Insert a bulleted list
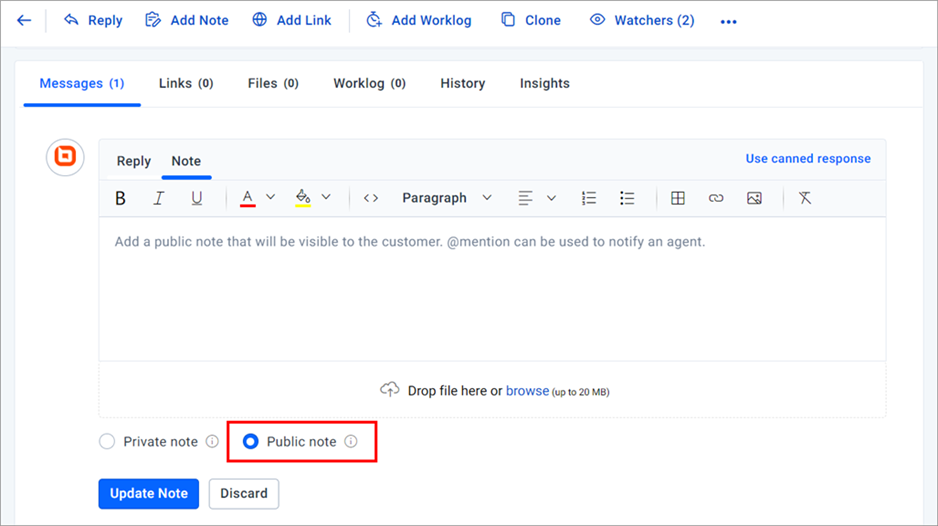938x526 pixels. pos(627,198)
